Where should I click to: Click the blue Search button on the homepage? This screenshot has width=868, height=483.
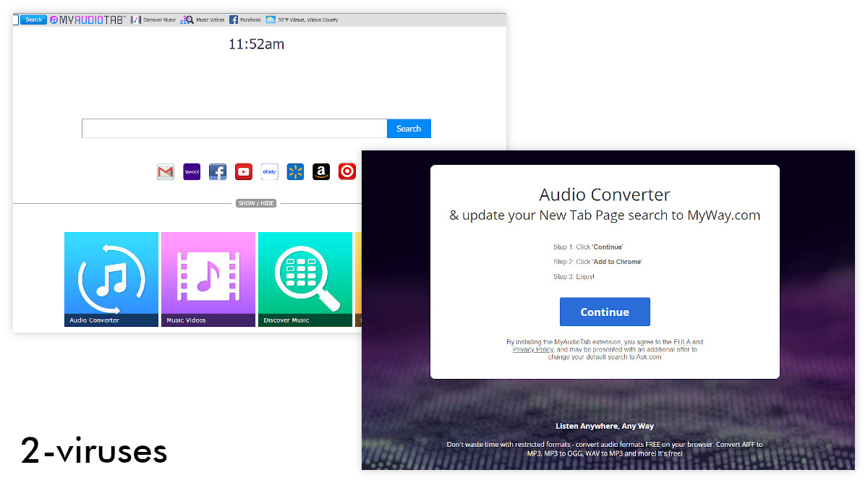[x=409, y=128]
